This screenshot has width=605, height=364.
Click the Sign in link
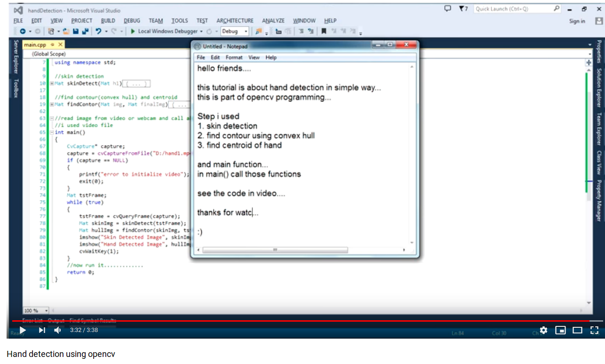coord(577,21)
